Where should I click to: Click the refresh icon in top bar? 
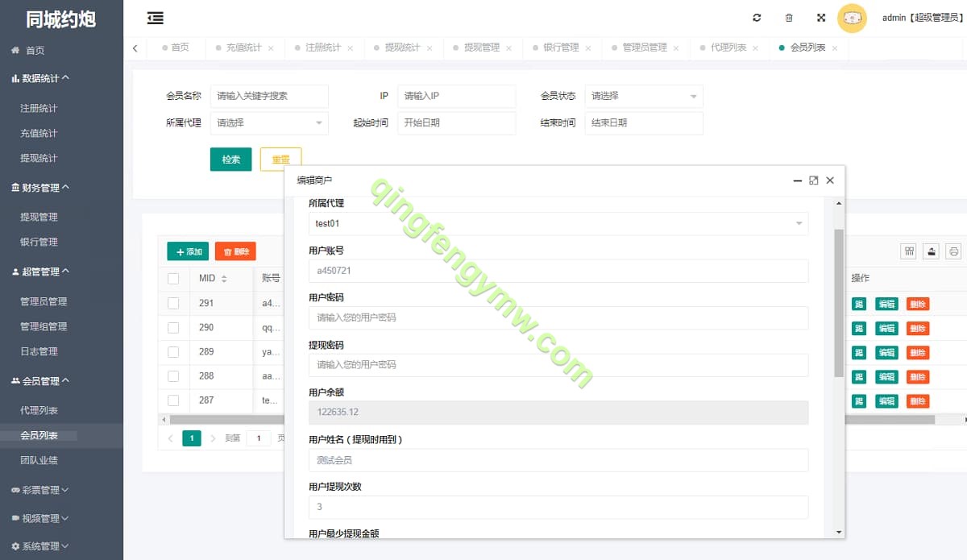(757, 18)
